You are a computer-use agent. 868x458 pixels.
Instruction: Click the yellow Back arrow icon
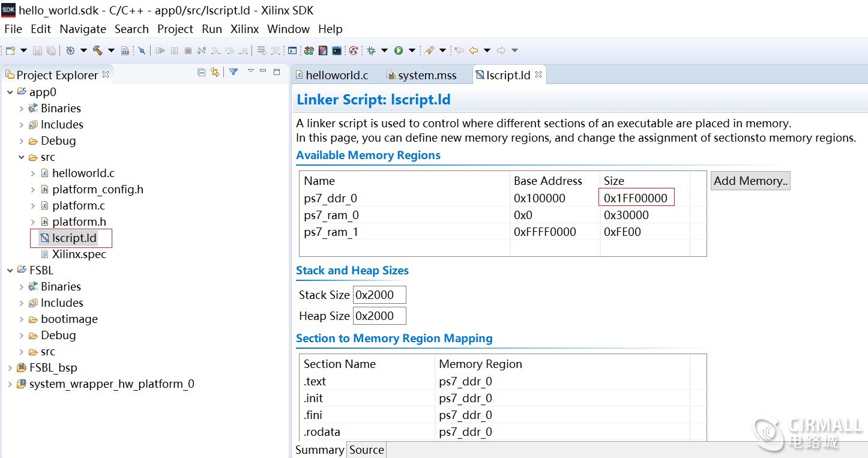point(473,50)
